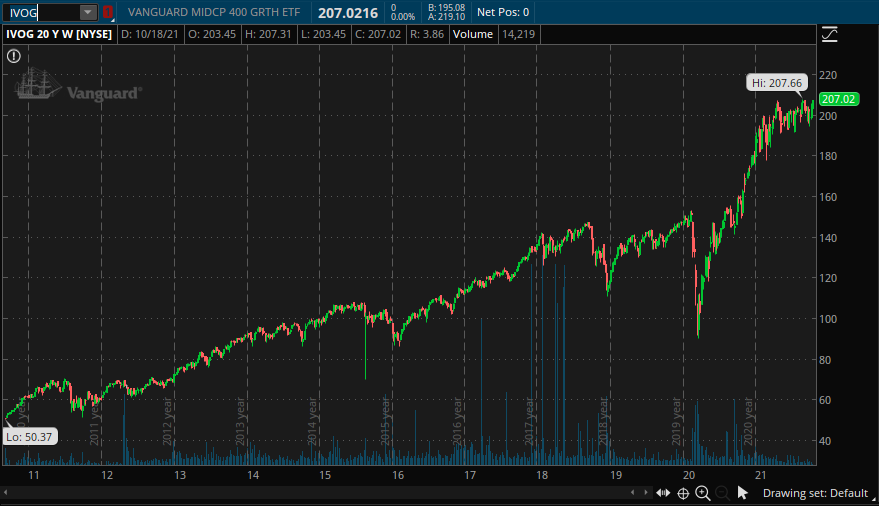Viewport: 879px width, 506px height.
Task: Click the D: 10/18/21 date value
Action: click(x=150, y=34)
